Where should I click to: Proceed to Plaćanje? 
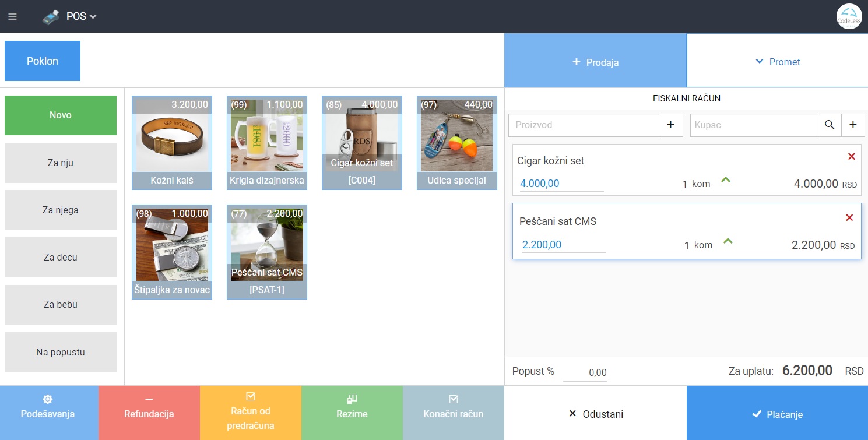click(x=777, y=414)
